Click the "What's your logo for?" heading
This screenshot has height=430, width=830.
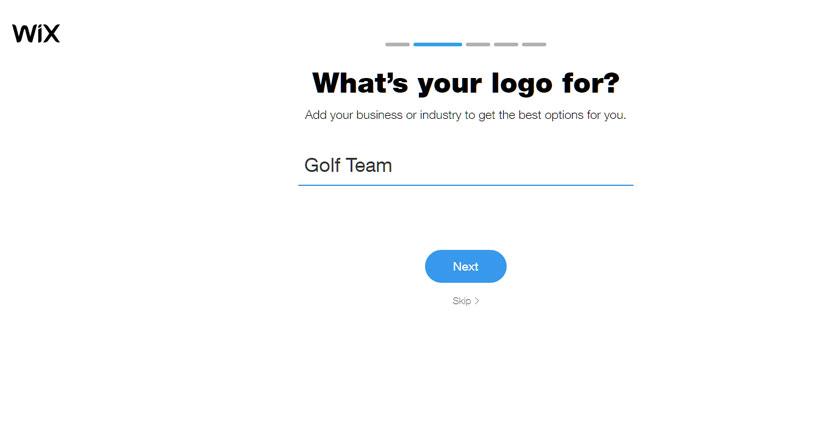point(466,84)
